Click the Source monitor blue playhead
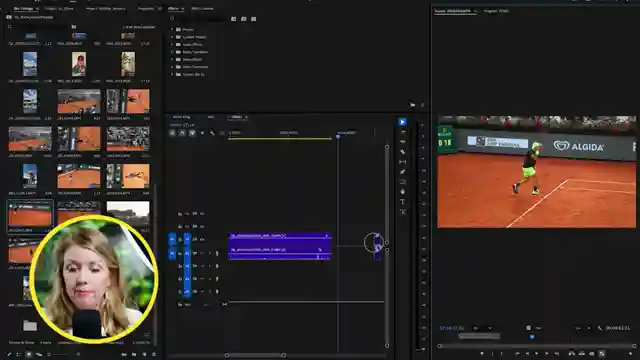Viewport: 640px width, 360px height. tap(532, 337)
